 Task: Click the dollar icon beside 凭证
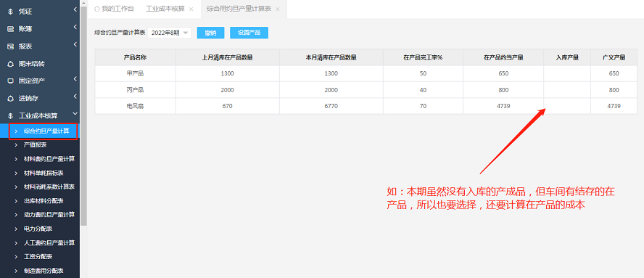pos(11,12)
